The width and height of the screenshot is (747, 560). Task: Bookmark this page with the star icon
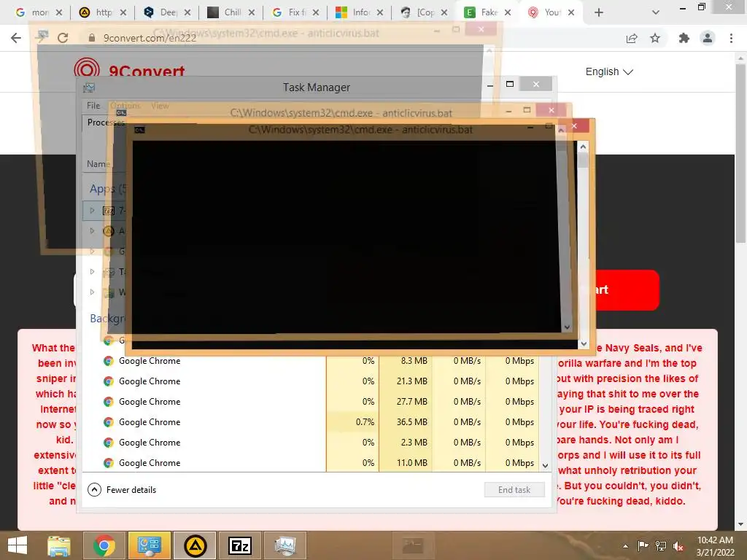tap(655, 38)
